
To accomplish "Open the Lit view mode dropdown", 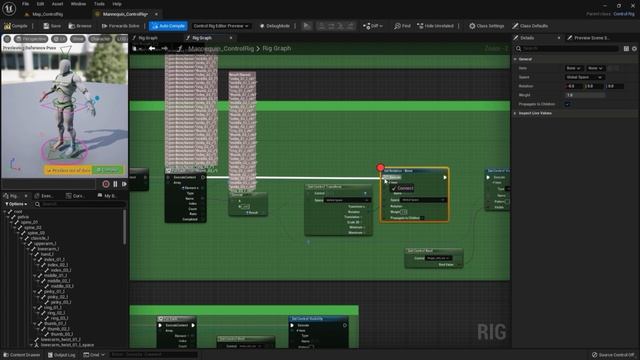I will click(x=60, y=39).
